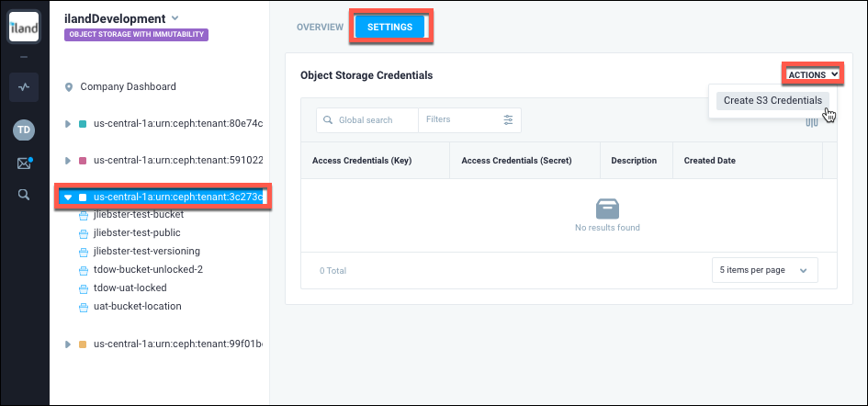Screen dimensions: 868x406
Task: Select the Settings tab
Action: 390,28
